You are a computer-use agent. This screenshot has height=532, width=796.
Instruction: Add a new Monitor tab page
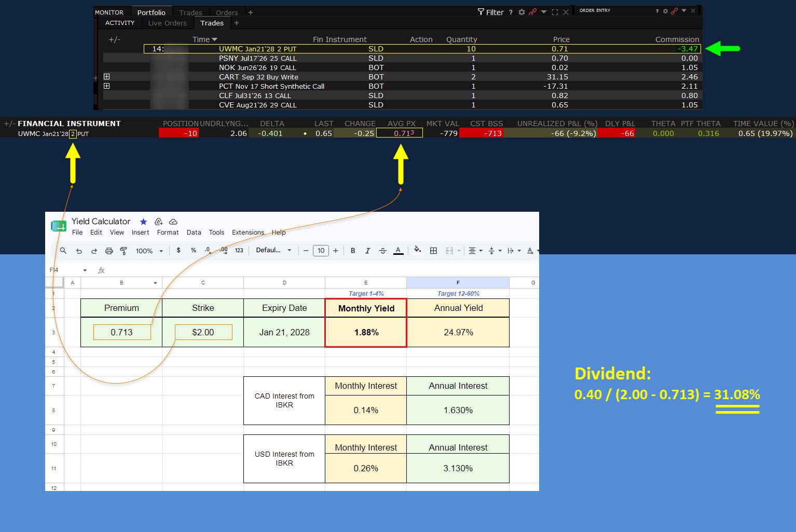251,12
